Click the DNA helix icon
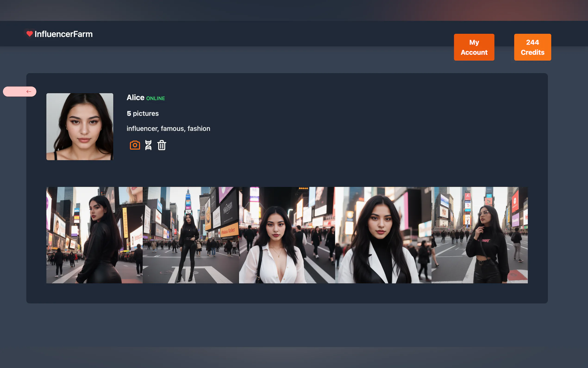588x368 pixels. point(148,145)
